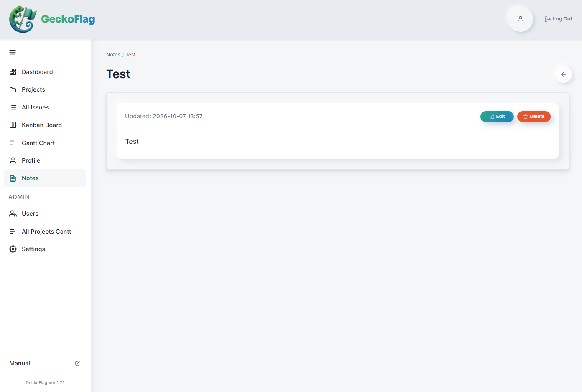
Task: Open the Manual external link icon
Action: point(78,363)
